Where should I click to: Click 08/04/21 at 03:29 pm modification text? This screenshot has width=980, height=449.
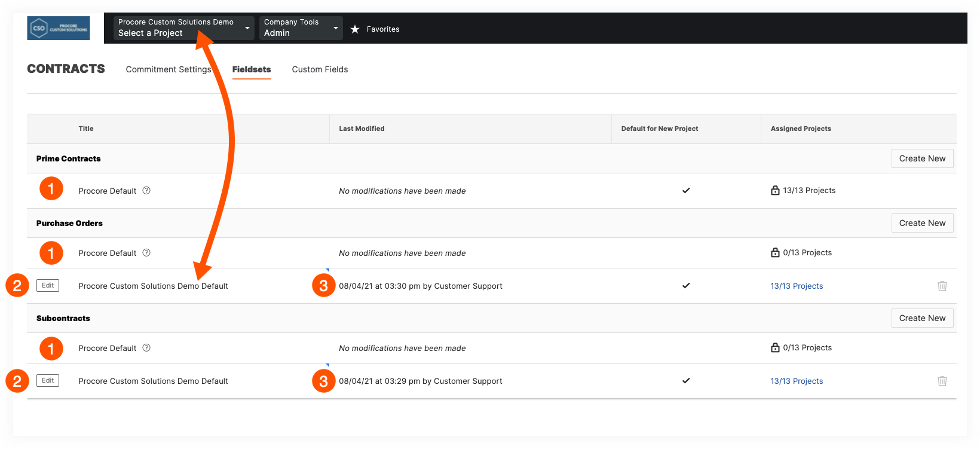tap(421, 381)
